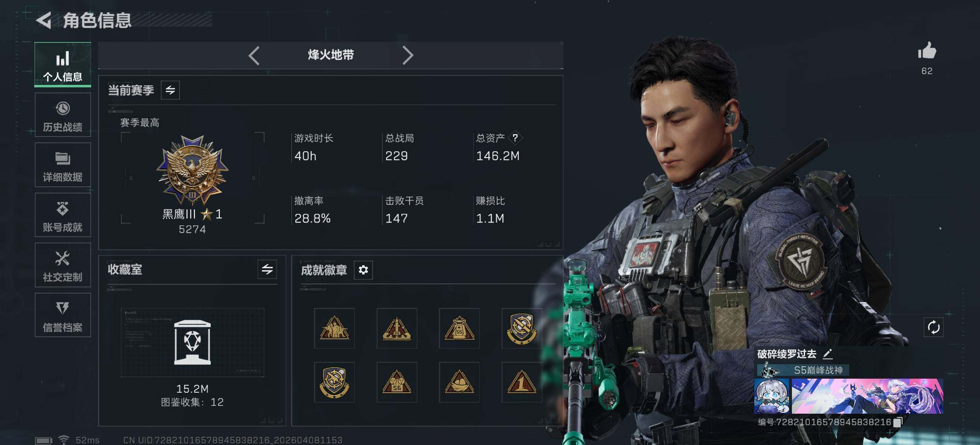This screenshot has width=980, height=445.
Task: Select the red triangle badge numbered 1
Action: (522, 382)
